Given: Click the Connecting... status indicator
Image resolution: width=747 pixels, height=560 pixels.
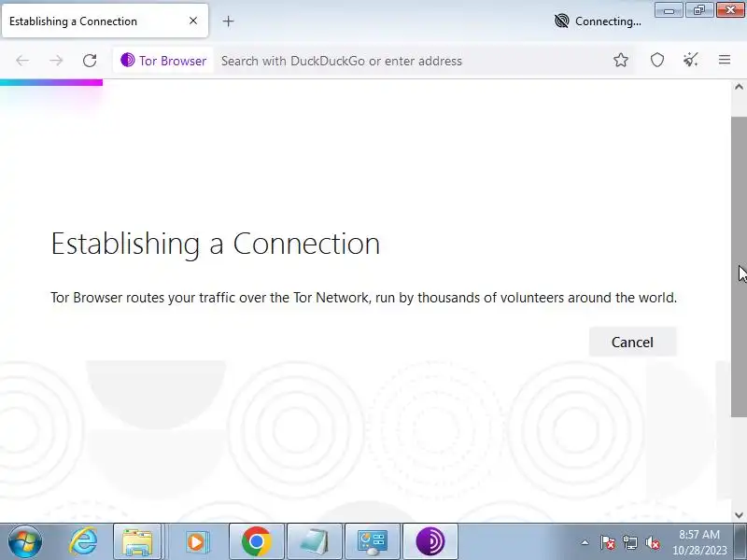Looking at the screenshot, I should click(598, 21).
